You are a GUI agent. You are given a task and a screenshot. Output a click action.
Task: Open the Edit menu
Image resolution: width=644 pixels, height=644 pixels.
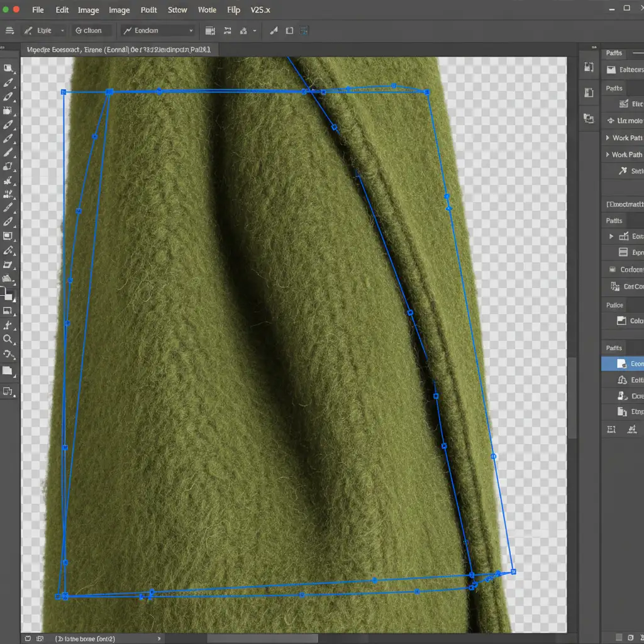[x=62, y=10]
